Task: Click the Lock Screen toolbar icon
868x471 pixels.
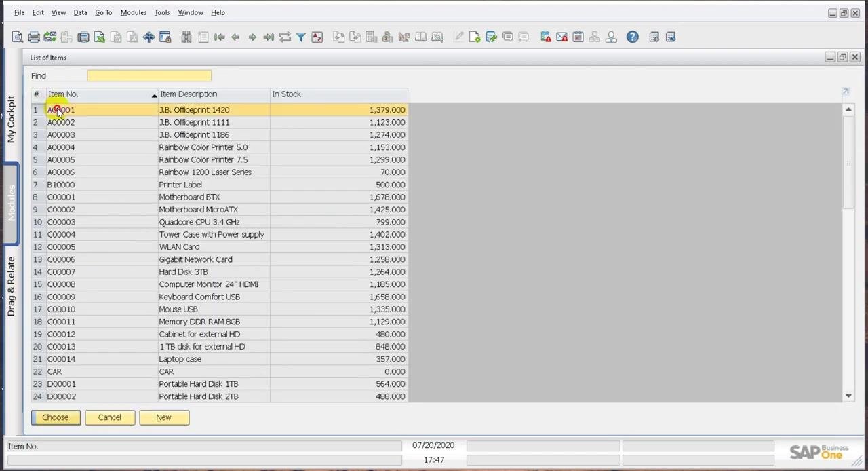Action: [165, 37]
